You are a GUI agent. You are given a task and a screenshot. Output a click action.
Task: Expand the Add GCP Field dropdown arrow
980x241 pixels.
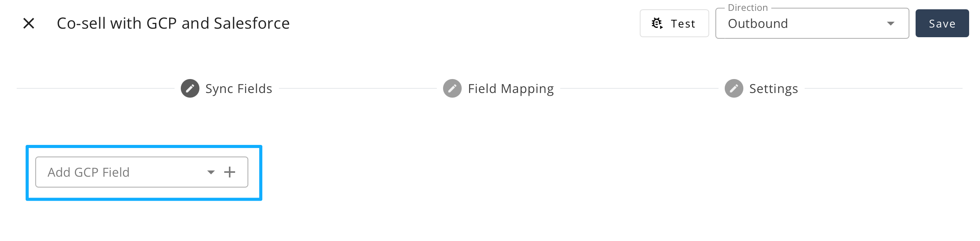[211, 172]
